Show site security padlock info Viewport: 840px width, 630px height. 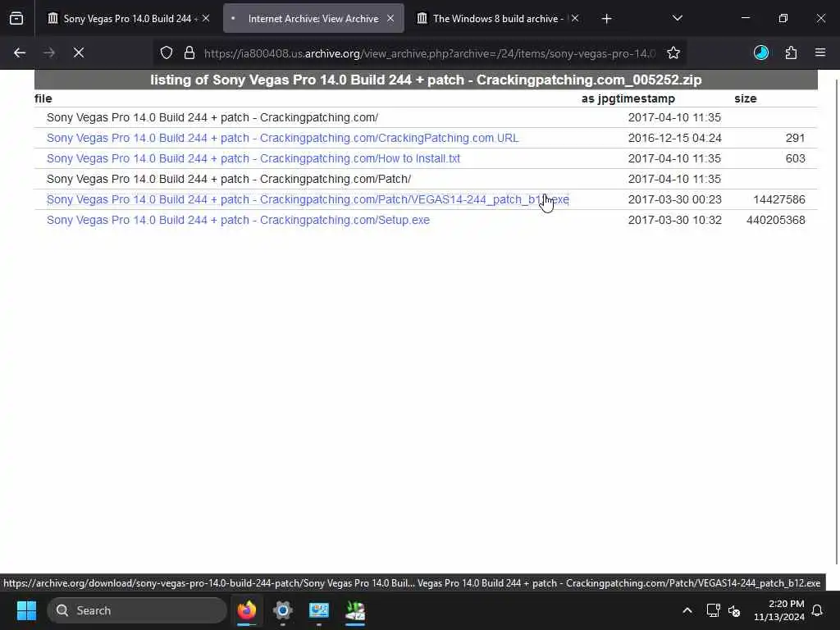coord(189,52)
